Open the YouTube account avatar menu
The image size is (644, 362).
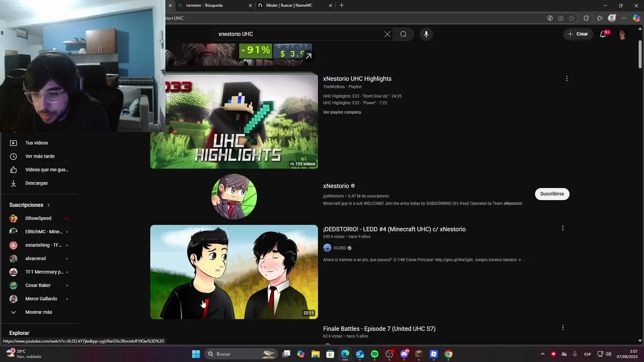622,34
